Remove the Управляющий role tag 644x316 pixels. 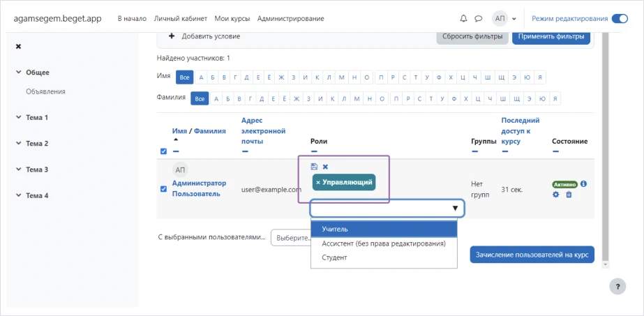[318, 183]
